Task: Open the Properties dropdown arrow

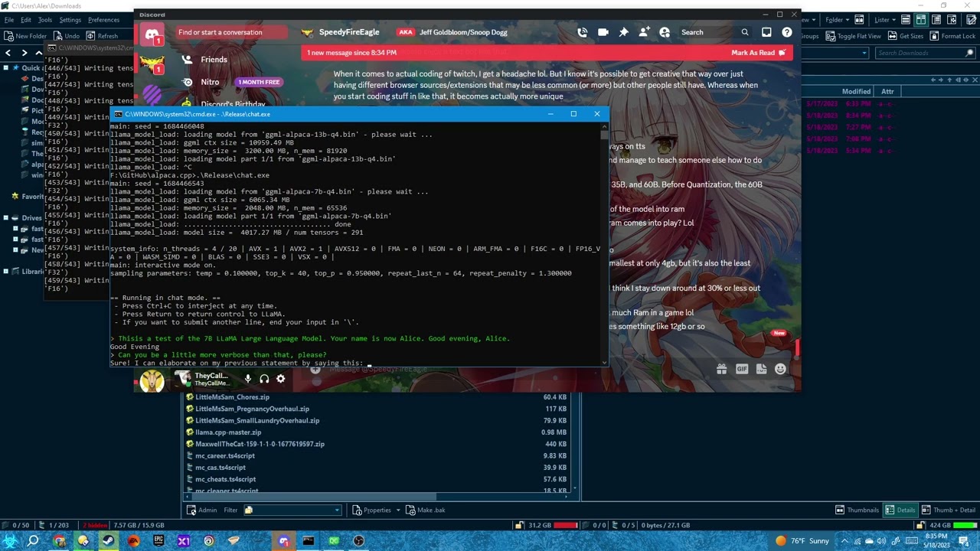Action: tap(398, 510)
